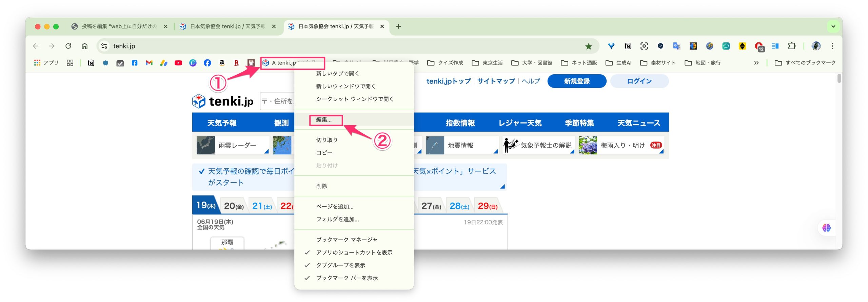Image resolution: width=868 pixels, height=302 pixels.
Task: Toggle ブックマーク バーを表示 option
Action: (354, 278)
